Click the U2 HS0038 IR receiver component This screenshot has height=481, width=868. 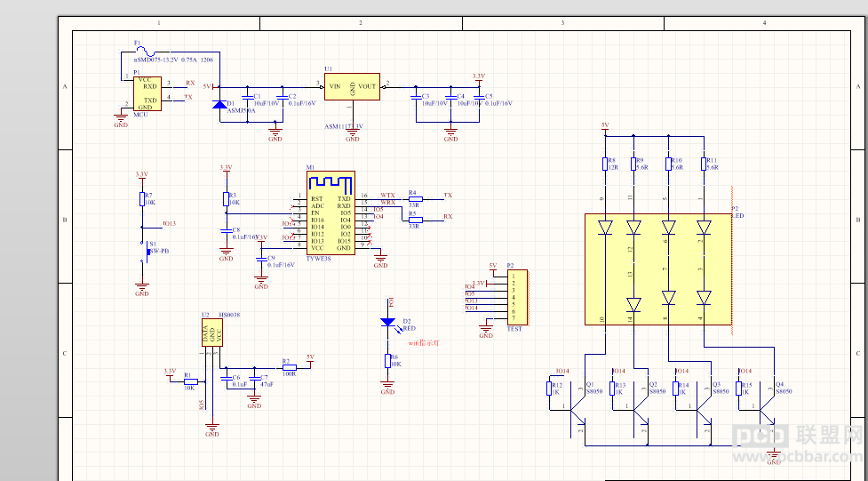(212, 333)
